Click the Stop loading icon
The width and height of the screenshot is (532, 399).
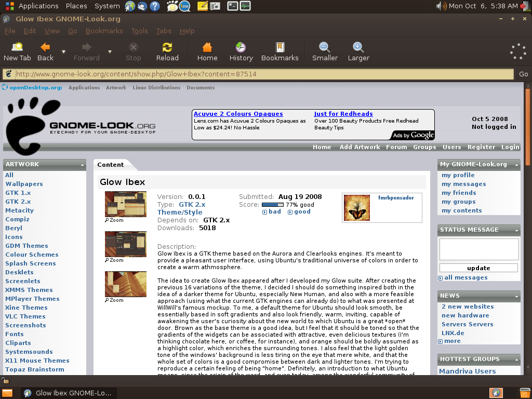(134, 52)
